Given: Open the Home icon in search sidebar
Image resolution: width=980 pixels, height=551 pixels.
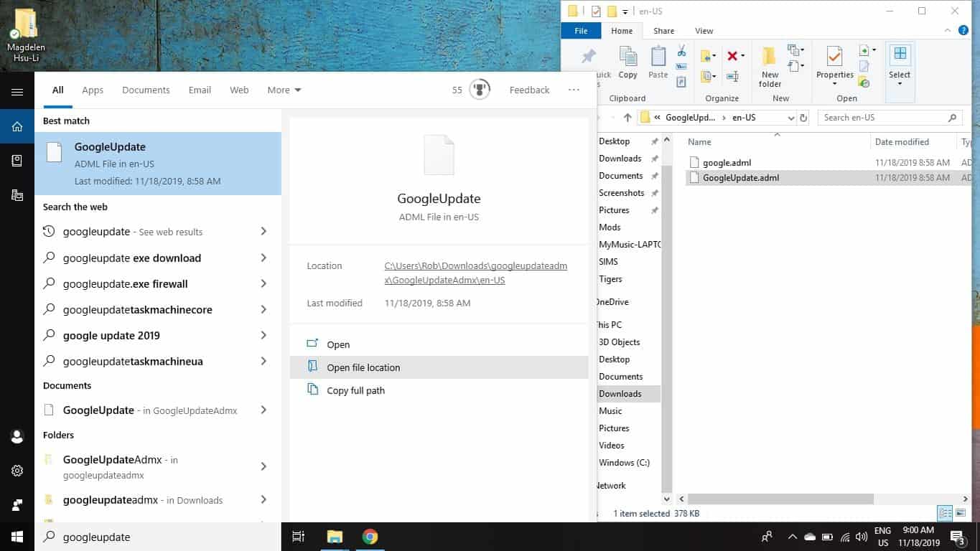Looking at the screenshot, I should [x=17, y=127].
